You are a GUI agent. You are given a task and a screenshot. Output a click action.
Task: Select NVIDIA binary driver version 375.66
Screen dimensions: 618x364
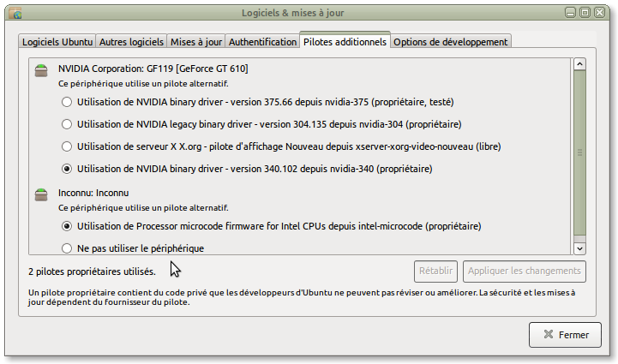[x=67, y=102]
